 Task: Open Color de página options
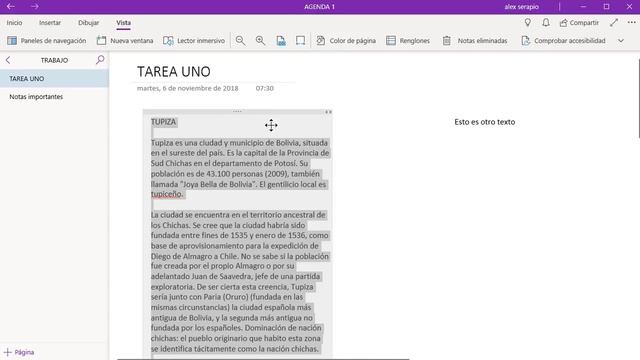tap(346, 41)
